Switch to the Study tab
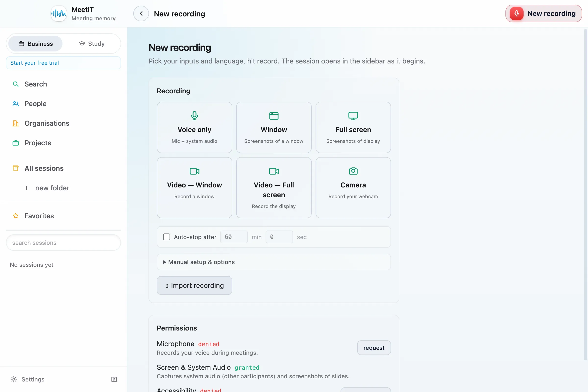The image size is (588, 392). (92, 44)
